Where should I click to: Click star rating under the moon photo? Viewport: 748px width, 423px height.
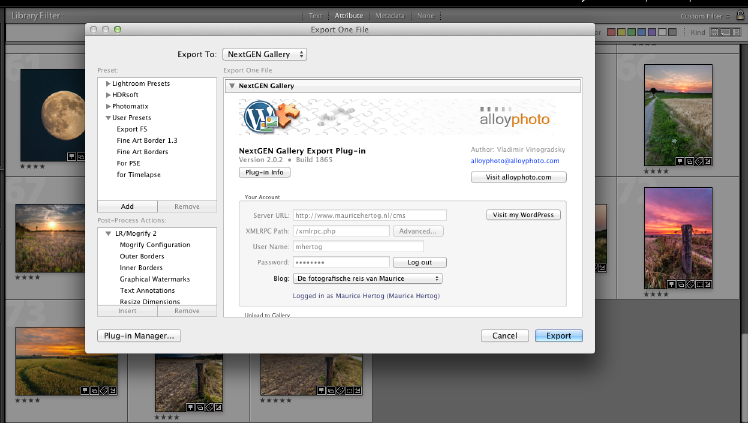(x=32, y=167)
